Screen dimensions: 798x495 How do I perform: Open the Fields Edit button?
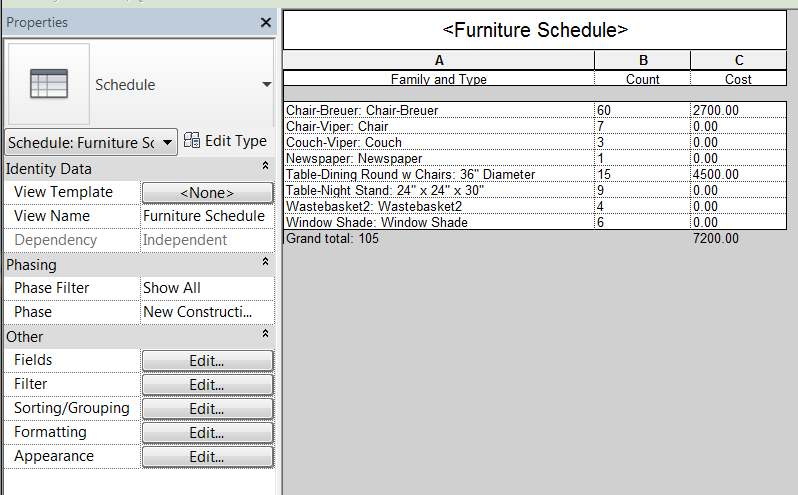point(207,360)
